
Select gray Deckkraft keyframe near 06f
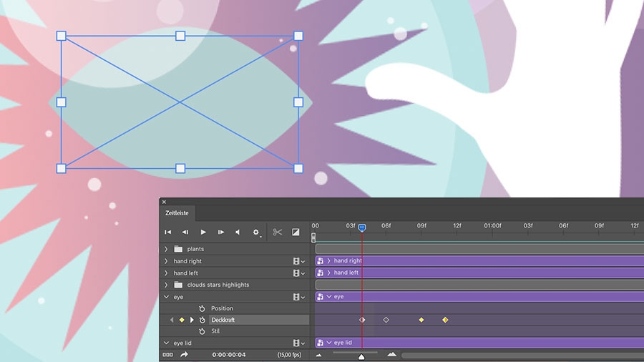386,320
